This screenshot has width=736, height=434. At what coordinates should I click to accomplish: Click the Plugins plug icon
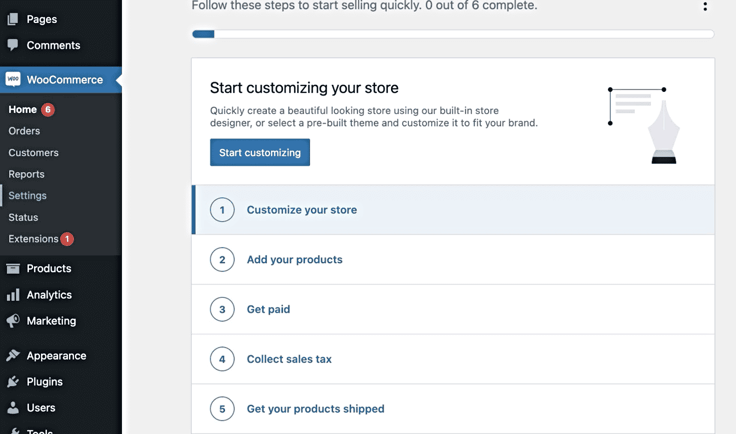pos(13,381)
